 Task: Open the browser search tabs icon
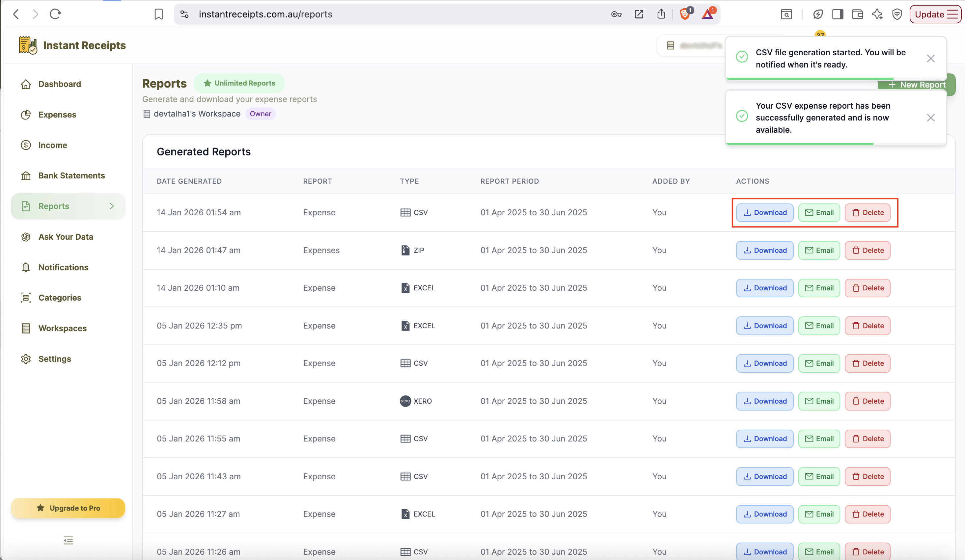tap(786, 14)
